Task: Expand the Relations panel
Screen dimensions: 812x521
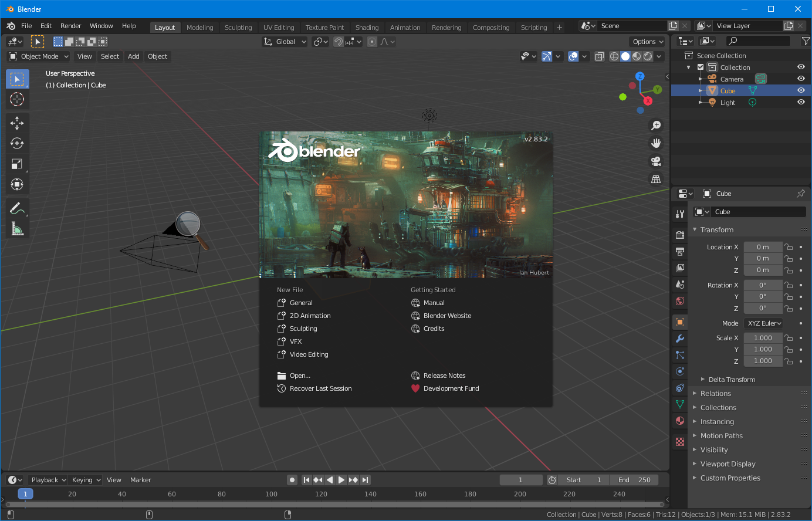Action: [715, 394]
